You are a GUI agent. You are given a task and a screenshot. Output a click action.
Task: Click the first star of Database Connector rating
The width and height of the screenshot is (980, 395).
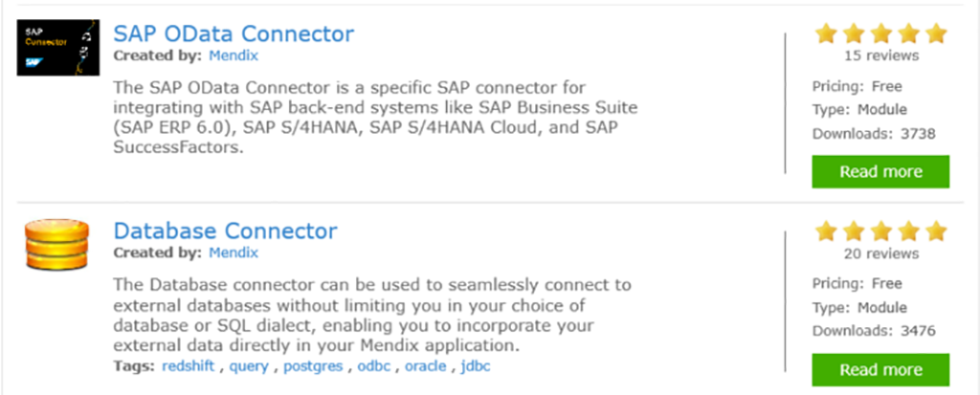click(x=825, y=231)
